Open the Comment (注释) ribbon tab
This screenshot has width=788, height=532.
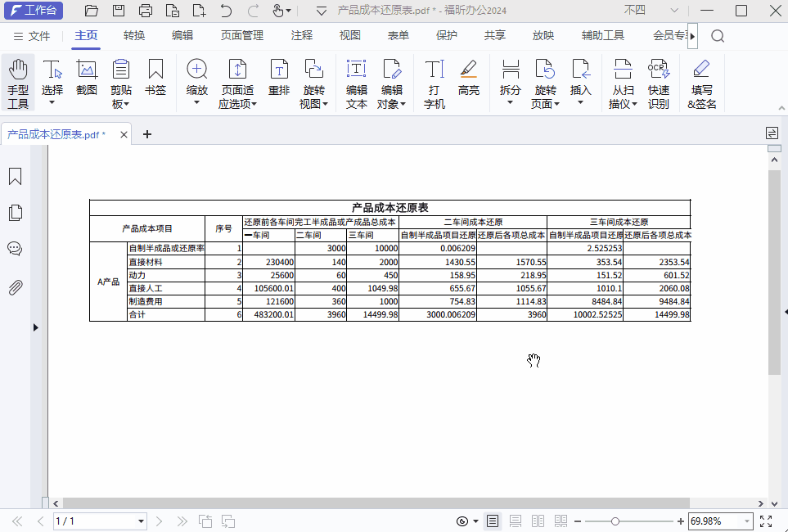[x=301, y=35]
